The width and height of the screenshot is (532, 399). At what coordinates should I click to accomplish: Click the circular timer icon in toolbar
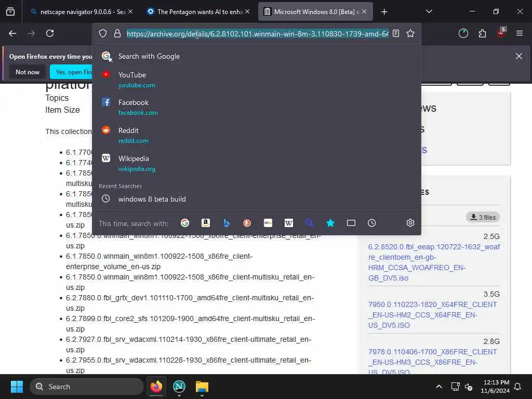[463, 33]
